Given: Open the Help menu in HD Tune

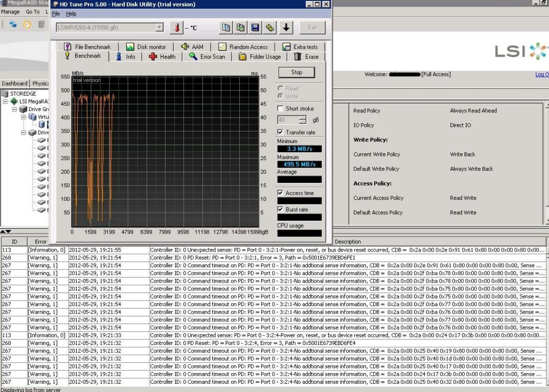Looking at the screenshot, I should 71,14.
